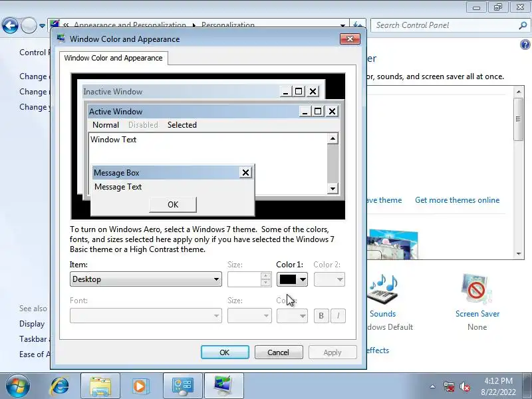Open the clock showing 4:12 PM

(498, 386)
